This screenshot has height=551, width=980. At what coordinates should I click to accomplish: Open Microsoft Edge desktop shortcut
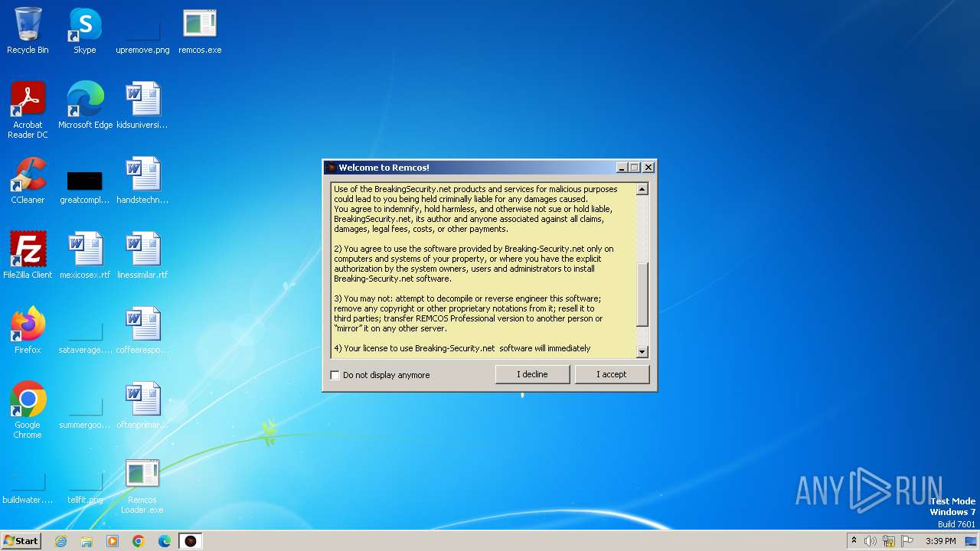(85, 106)
